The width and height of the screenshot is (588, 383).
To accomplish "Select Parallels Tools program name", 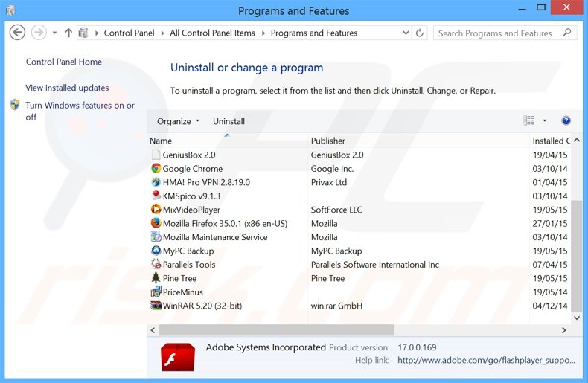I will (189, 265).
